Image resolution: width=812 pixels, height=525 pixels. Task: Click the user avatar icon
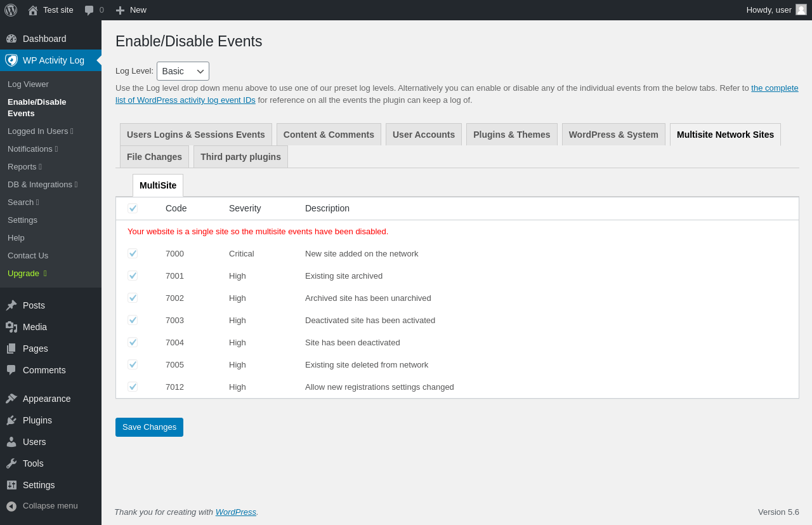point(801,10)
